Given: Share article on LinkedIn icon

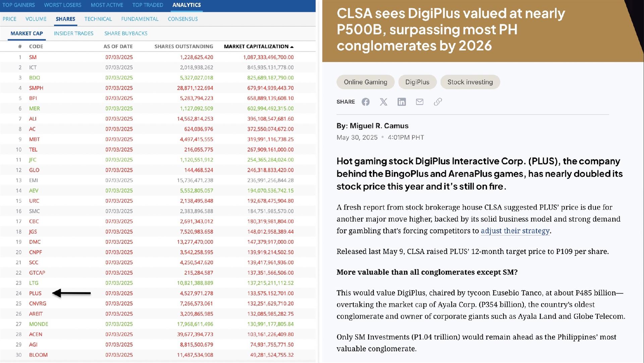Looking at the screenshot, I should [x=401, y=102].
